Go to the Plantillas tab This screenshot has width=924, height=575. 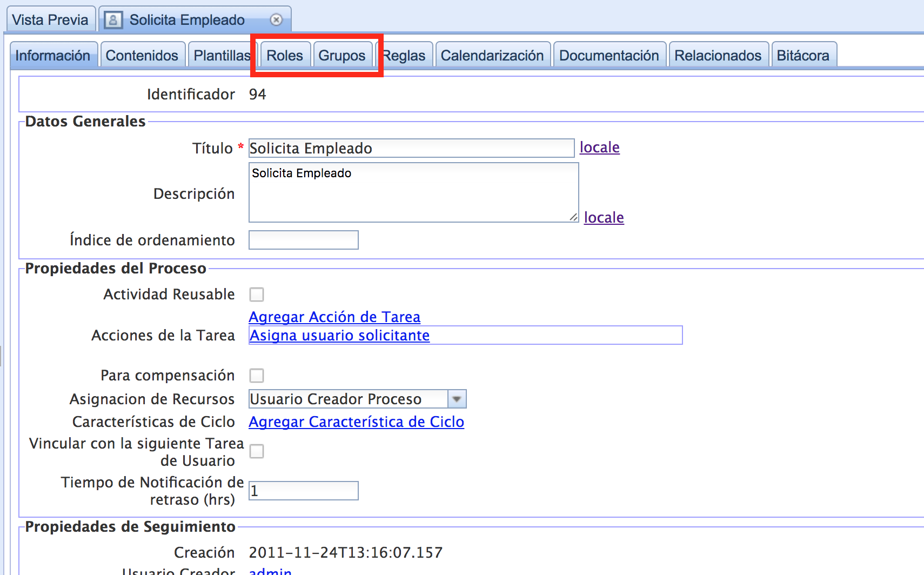click(x=222, y=55)
